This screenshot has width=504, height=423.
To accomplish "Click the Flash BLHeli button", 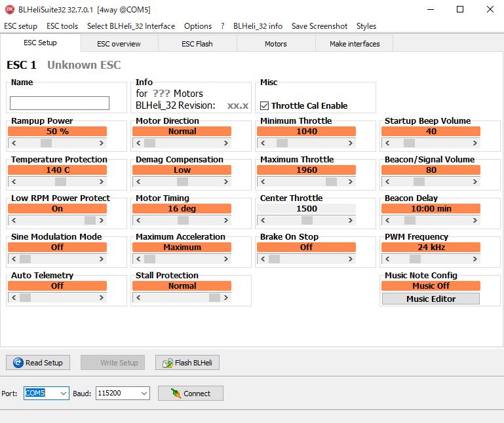I will [x=187, y=363].
